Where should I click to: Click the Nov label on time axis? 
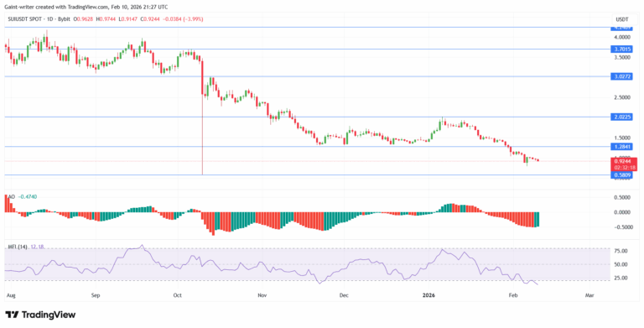[262, 295]
